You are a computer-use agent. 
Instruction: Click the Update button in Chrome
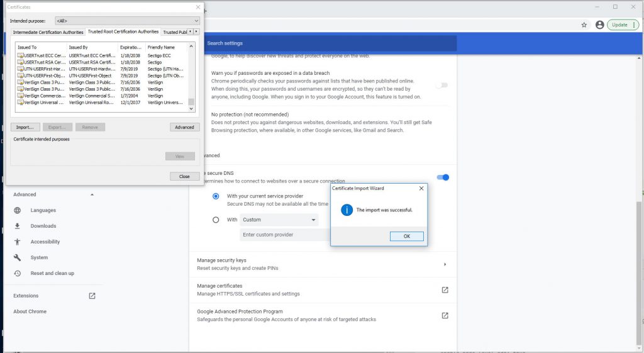pos(619,25)
